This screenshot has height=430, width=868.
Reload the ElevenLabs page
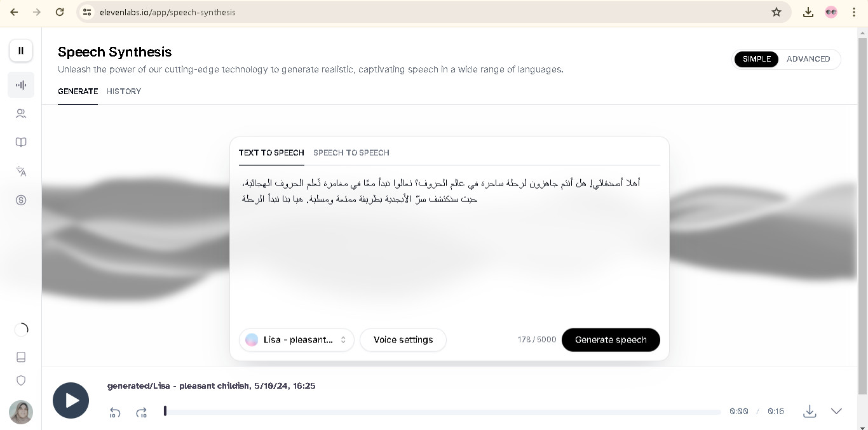(60, 12)
